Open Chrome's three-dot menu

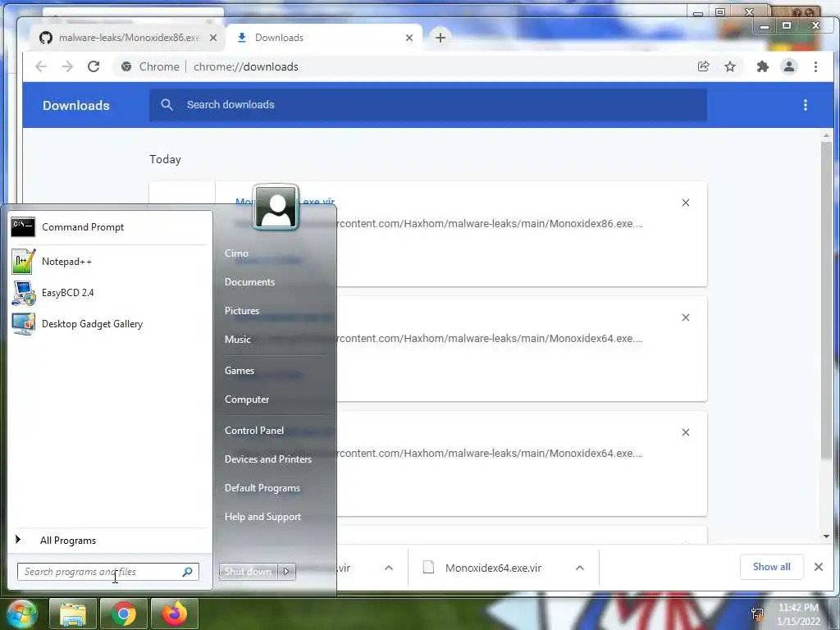point(815,66)
